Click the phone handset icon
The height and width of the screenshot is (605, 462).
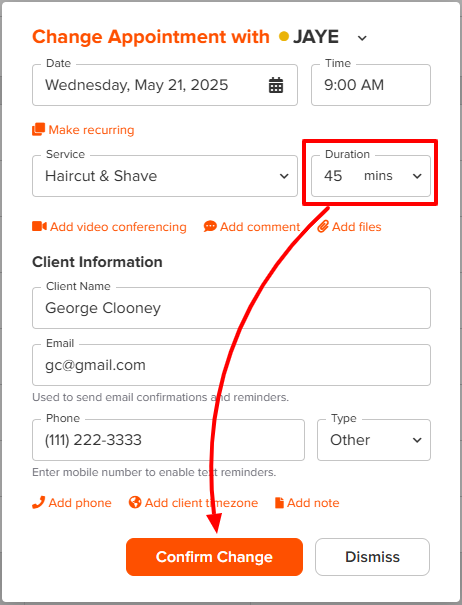[x=38, y=503]
